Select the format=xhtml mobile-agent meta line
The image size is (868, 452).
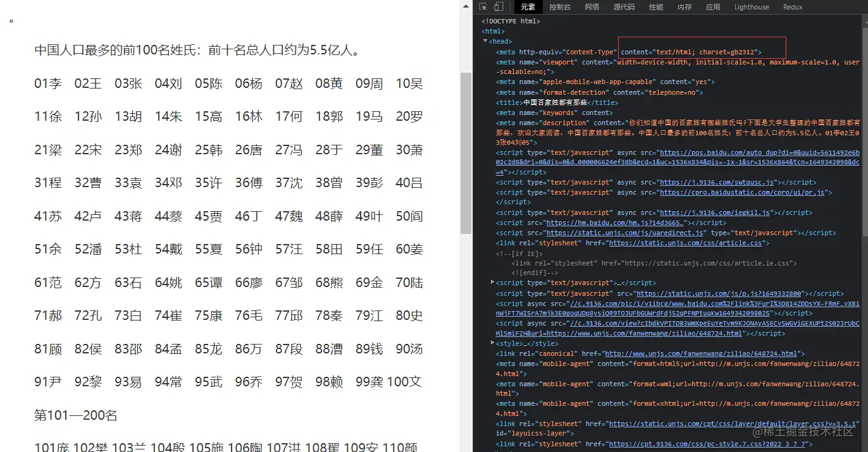(x=678, y=408)
